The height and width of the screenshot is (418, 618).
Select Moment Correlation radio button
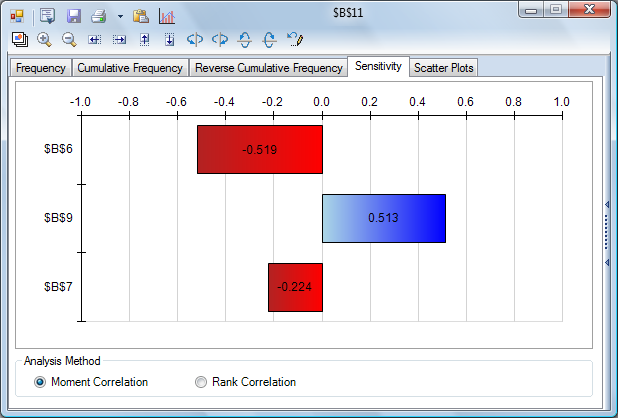tap(40, 382)
